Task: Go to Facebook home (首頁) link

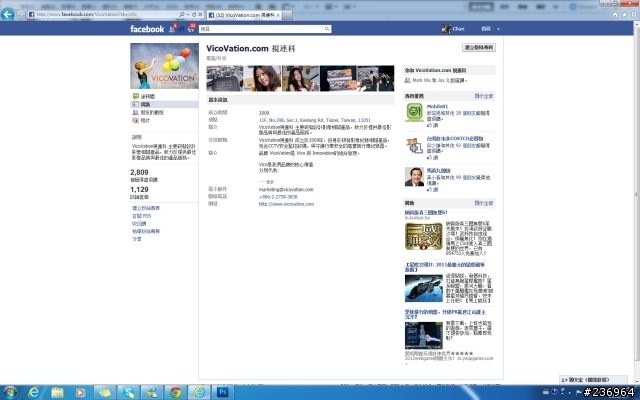Action: click(x=486, y=29)
